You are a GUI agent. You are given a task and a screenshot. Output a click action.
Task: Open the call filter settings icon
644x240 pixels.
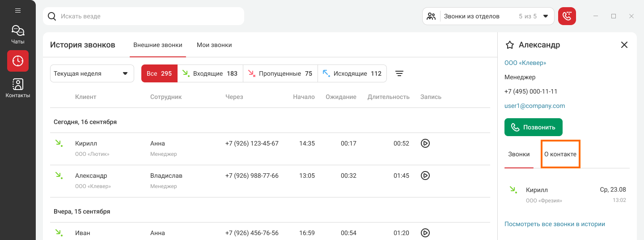(399, 73)
